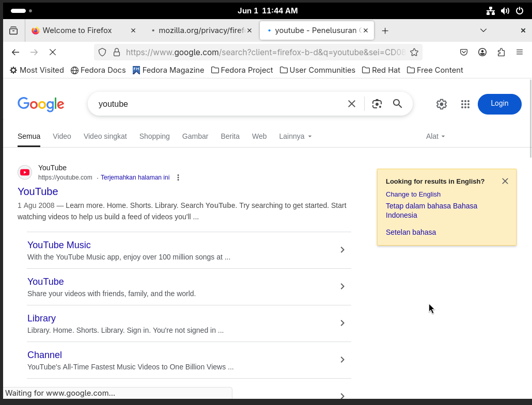The image size is (532, 405).
Task: Open the Fedora Project bookmarks folder
Action: coord(242,70)
